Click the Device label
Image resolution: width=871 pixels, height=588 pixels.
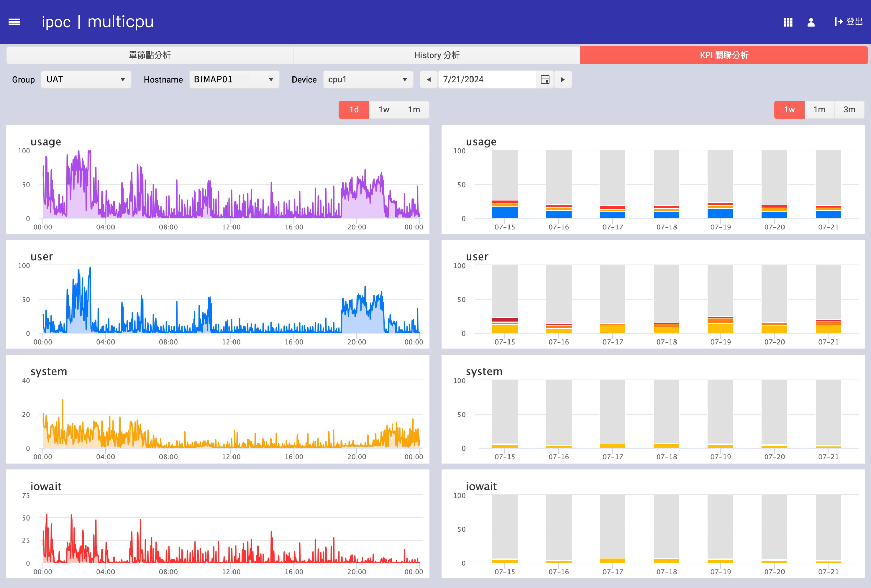point(304,79)
